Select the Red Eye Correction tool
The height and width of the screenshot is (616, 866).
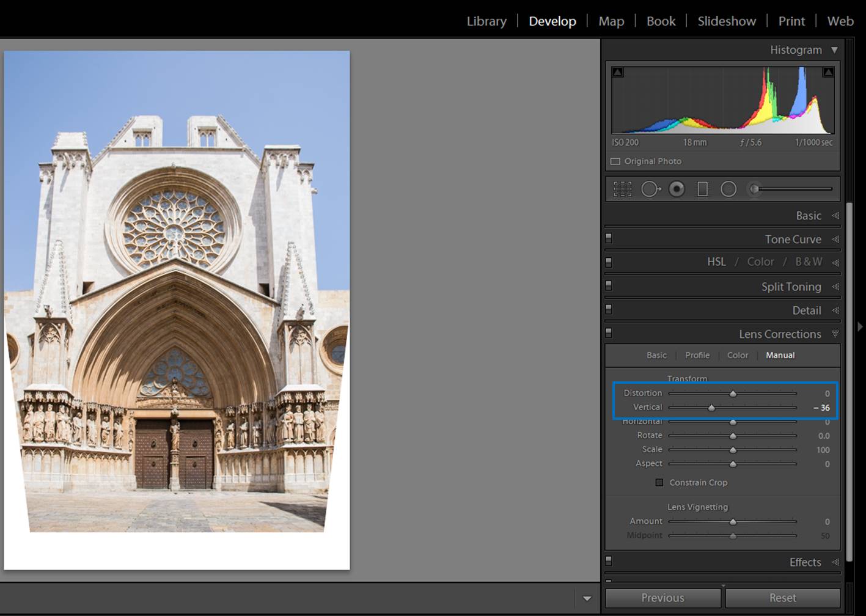(x=677, y=189)
